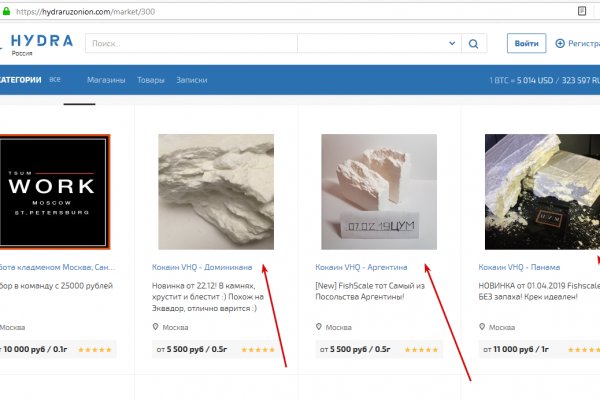Expand the dropdown next to search field
Image resolution: width=600 pixels, height=400 pixels.
(x=452, y=44)
